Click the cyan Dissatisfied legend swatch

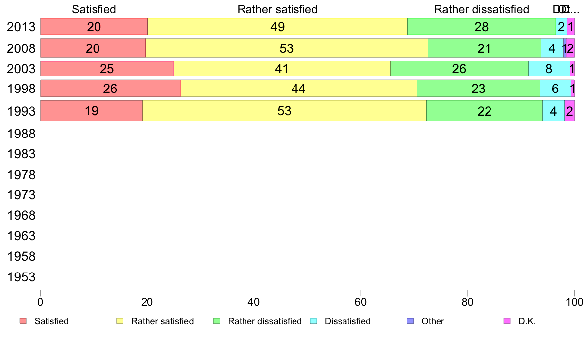pyautogui.click(x=313, y=321)
